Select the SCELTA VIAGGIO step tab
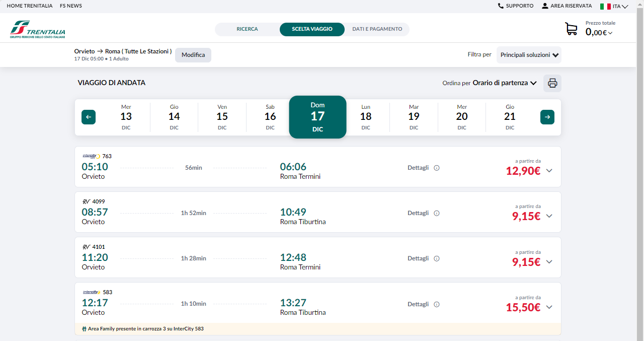This screenshot has height=341, width=644. pyautogui.click(x=312, y=29)
